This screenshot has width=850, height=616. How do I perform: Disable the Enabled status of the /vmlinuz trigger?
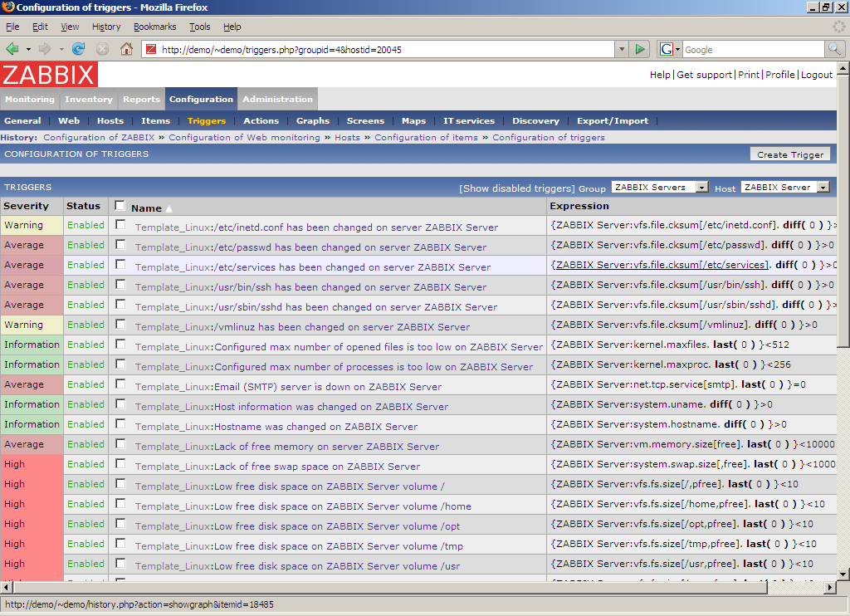[85, 325]
